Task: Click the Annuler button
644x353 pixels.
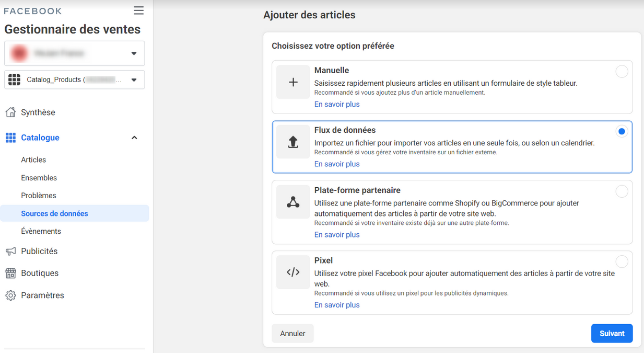Action: pos(292,334)
